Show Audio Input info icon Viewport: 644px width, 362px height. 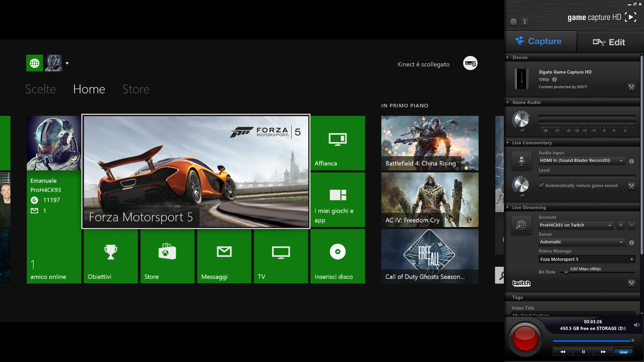click(x=632, y=161)
